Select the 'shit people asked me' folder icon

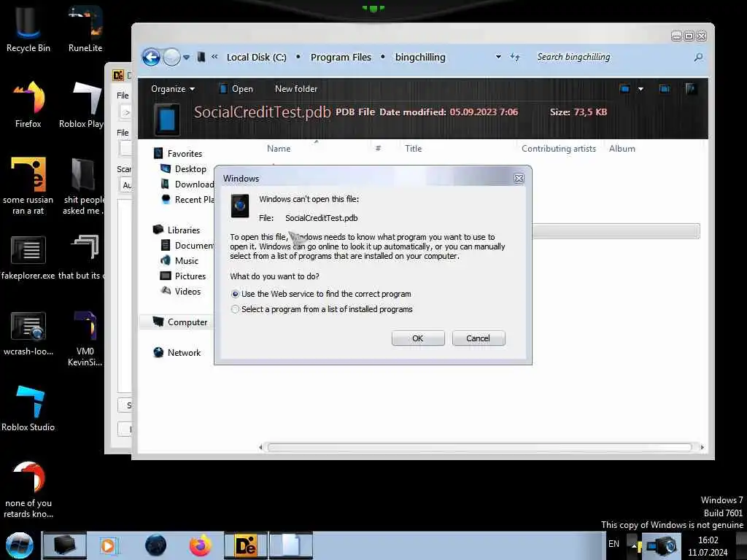point(83,186)
